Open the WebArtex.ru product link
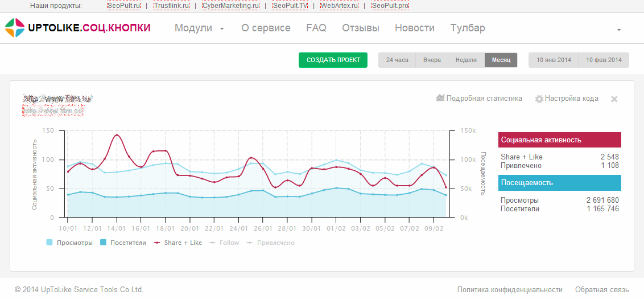The height and width of the screenshot is (299, 644). (339, 6)
